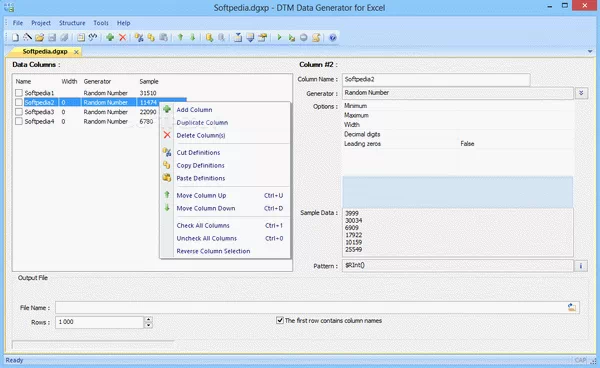Open the Structure menu
The image size is (600, 368).
[72, 23]
